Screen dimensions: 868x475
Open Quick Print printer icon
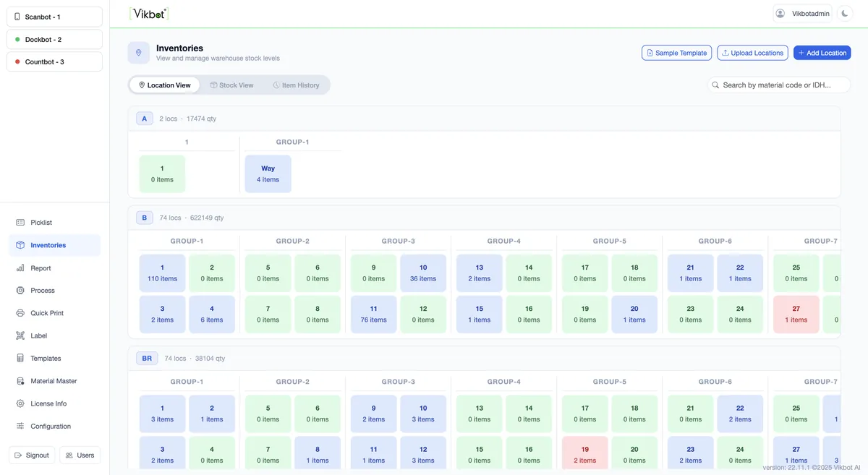pos(20,313)
